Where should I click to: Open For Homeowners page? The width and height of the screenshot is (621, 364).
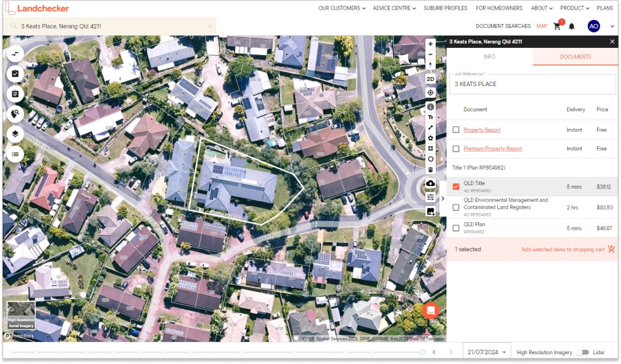[499, 8]
